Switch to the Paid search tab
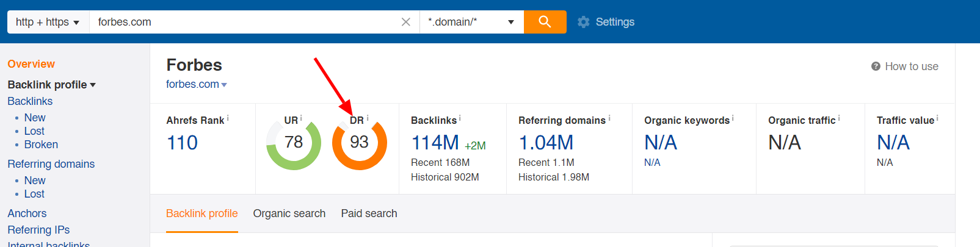The image size is (980, 247). click(369, 213)
